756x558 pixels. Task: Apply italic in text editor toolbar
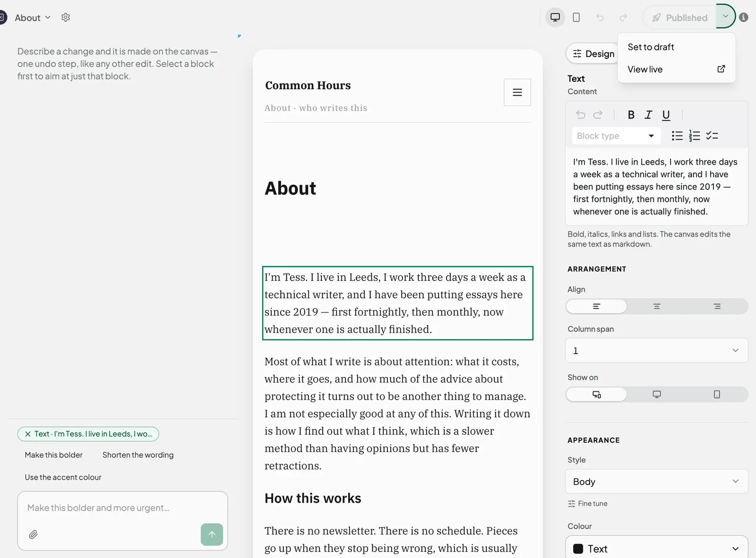coord(648,114)
